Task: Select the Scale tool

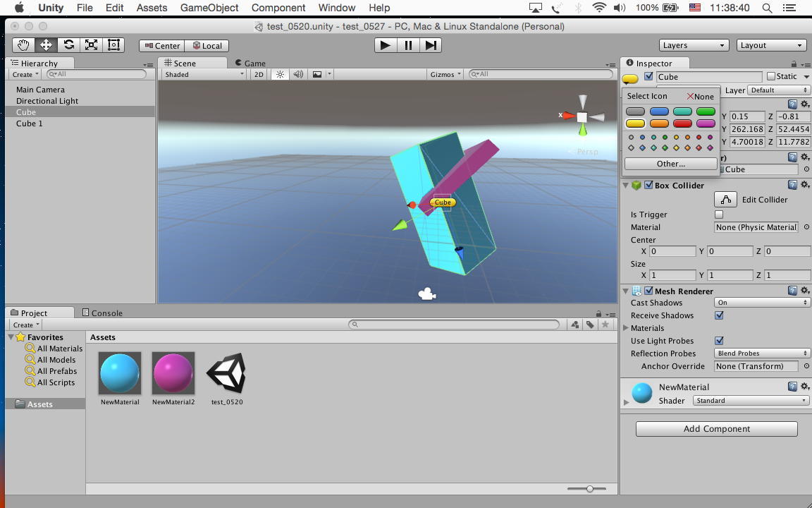Action: (x=91, y=45)
